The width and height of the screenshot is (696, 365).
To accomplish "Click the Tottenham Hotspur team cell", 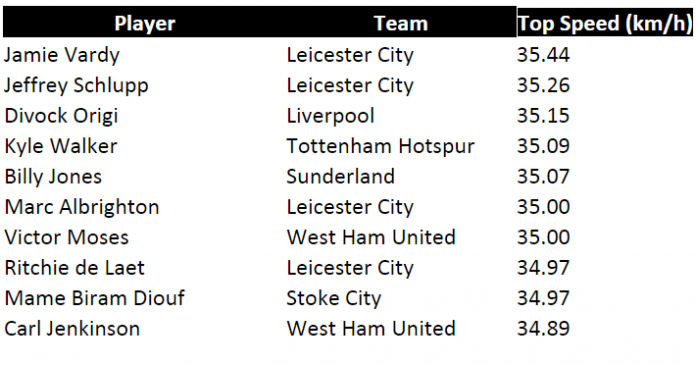I will point(380,147).
